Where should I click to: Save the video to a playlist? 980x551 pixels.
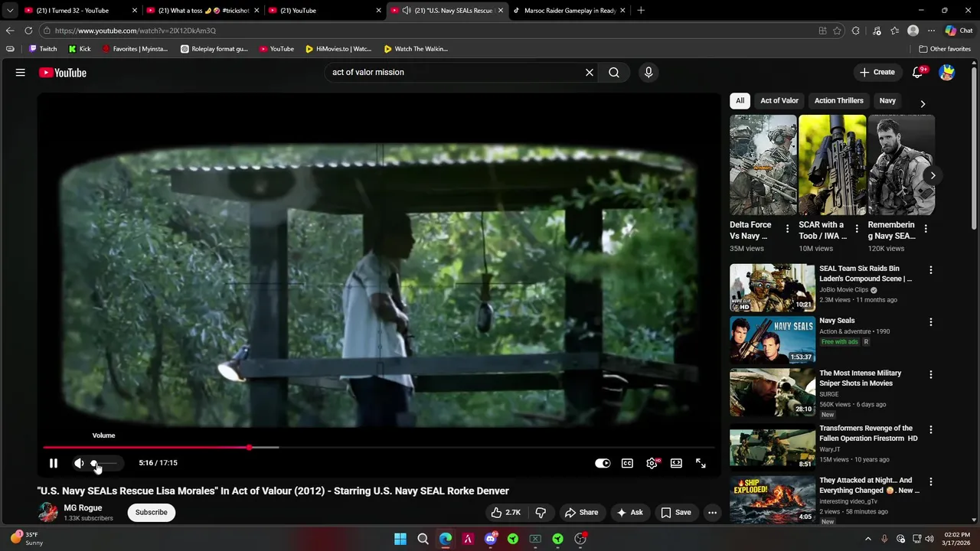(676, 513)
